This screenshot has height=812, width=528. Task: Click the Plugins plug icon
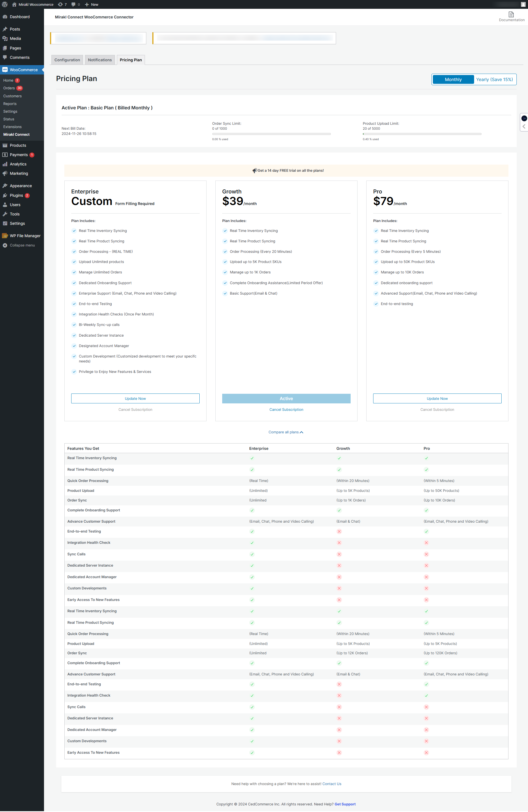point(5,195)
